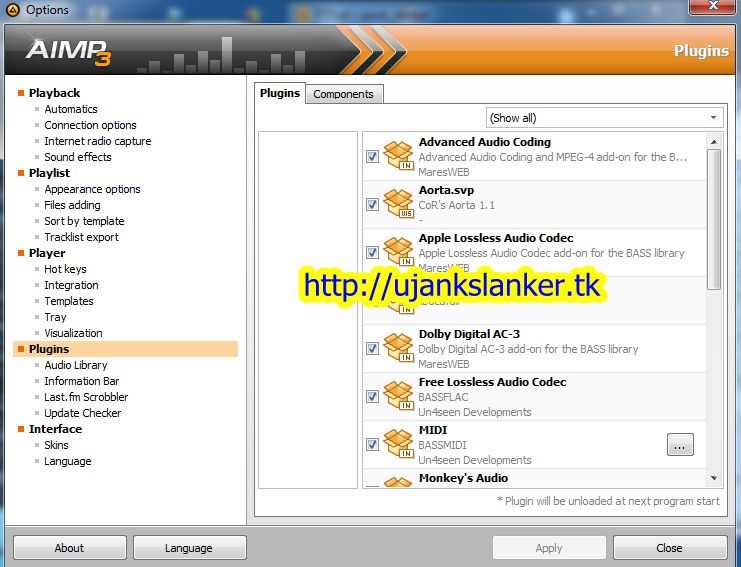Screen dimensions: 741x567
Task: Click the Advanced Audio Coding plugin icon
Action: pos(398,155)
